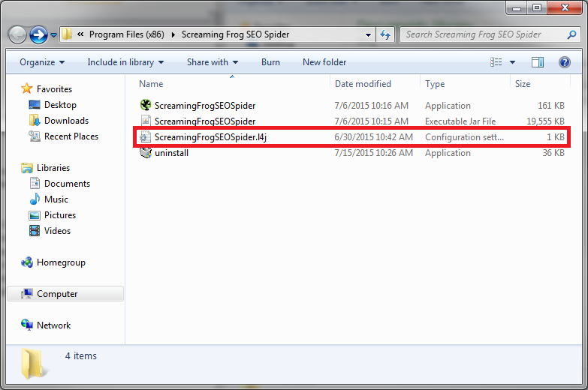Click the Burn toolbar button
Viewport: 588px width, 390px height.
[x=270, y=62]
